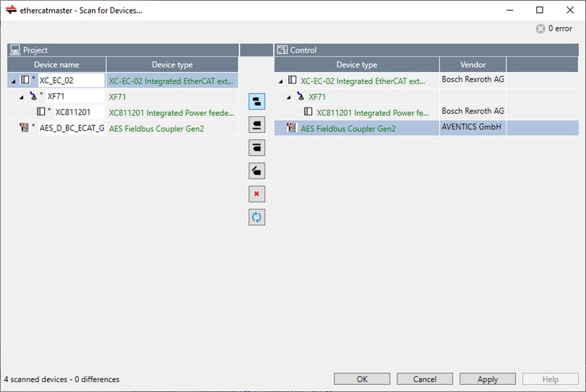The width and height of the screenshot is (586, 392).
Task: Click the red X delete icon
Action: [257, 194]
